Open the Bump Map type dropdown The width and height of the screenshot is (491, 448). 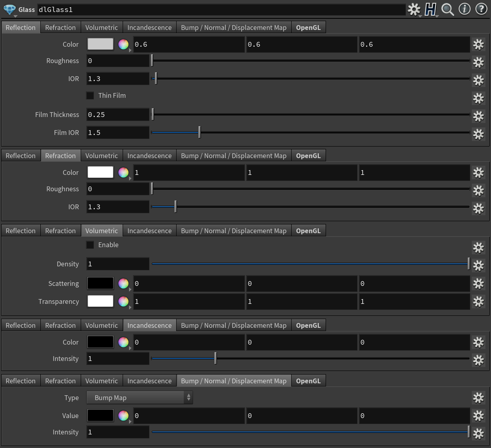tap(139, 398)
